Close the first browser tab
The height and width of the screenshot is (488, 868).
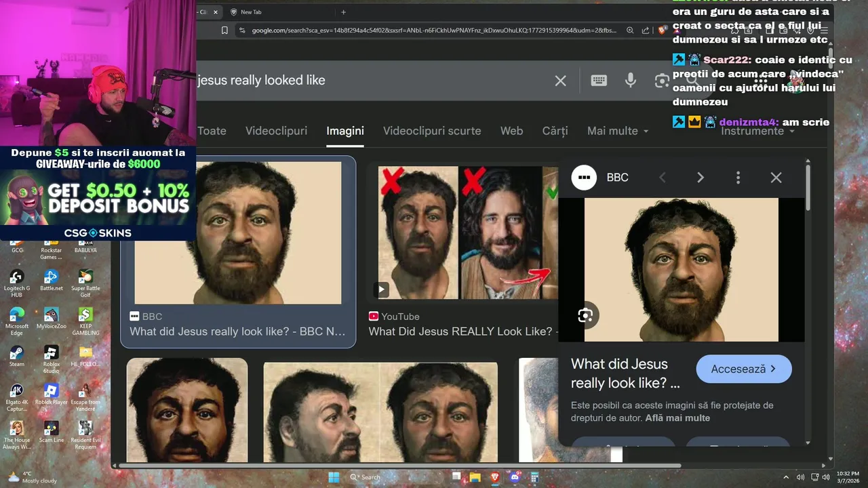[x=216, y=12]
